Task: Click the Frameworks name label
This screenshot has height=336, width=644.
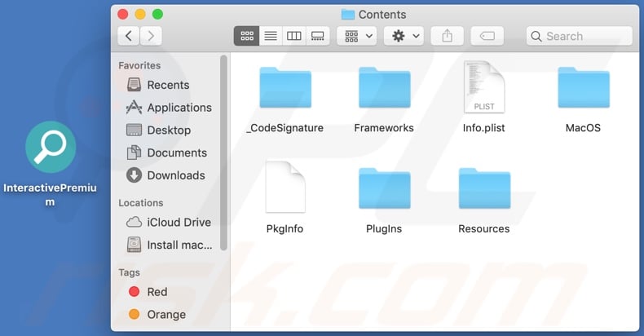Action: (x=384, y=128)
